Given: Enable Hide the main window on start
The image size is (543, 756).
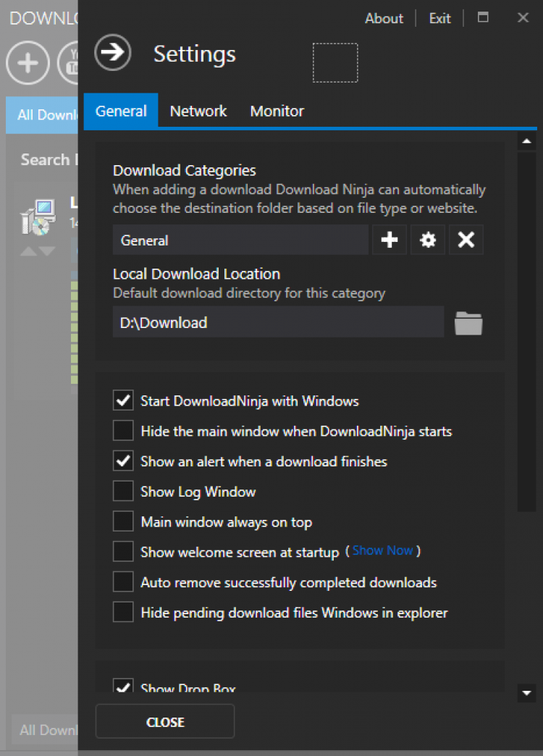Looking at the screenshot, I should 123,431.
